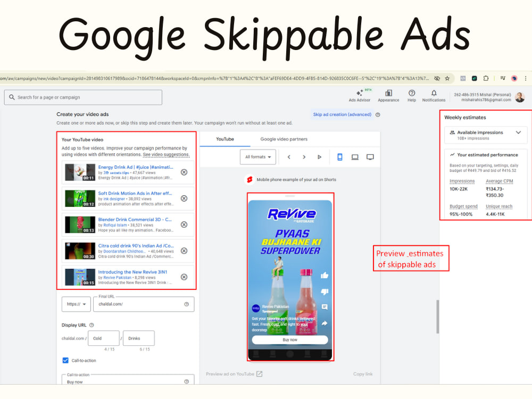Remove the Energy Drink Ad video
532x399 pixels.
pyautogui.click(x=184, y=172)
